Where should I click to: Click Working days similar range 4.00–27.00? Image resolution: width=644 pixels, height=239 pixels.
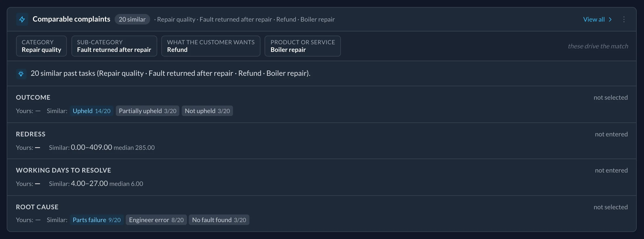pos(89,183)
